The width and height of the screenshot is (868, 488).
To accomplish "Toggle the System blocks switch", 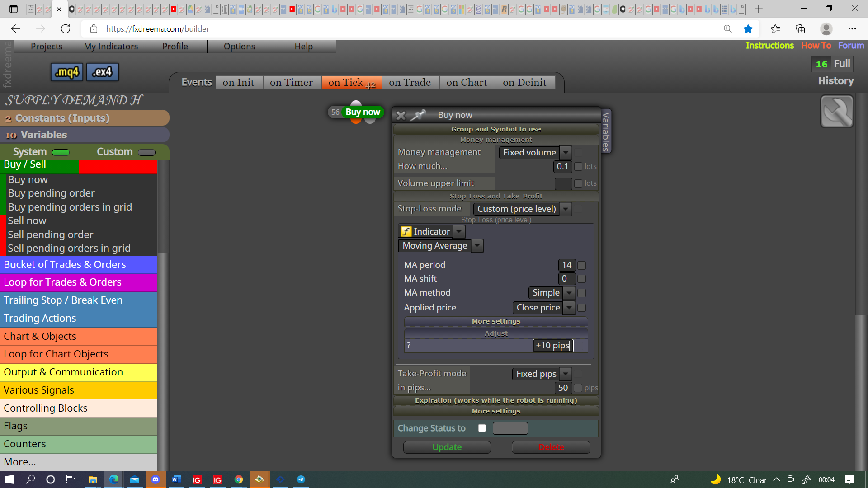I will tap(61, 152).
